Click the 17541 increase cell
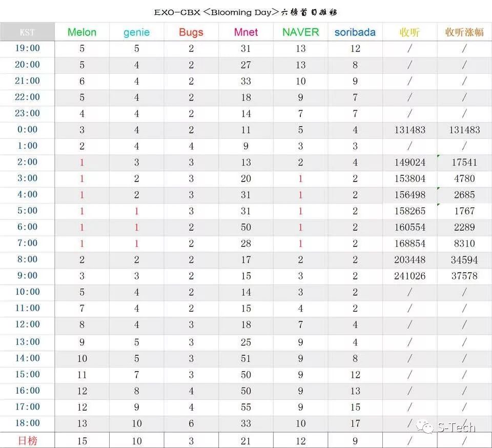The height and width of the screenshot is (448, 492). [464, 162]
